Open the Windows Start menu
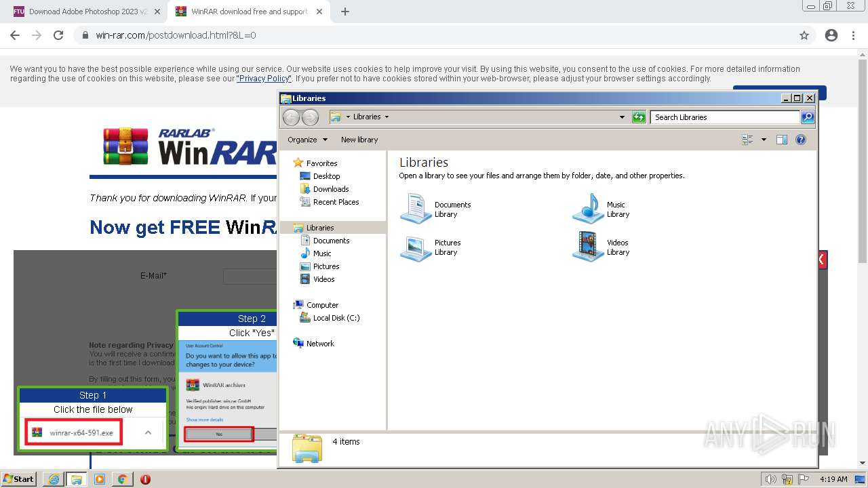This screenshot has height=488, width=868. 18,479
